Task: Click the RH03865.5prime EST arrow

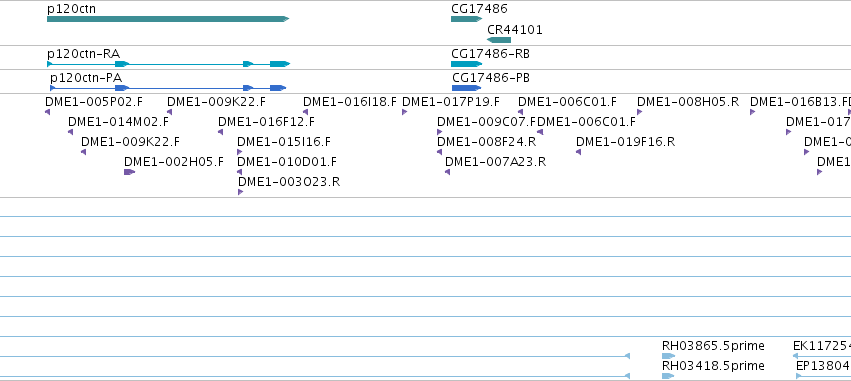Action: (669, 356)
